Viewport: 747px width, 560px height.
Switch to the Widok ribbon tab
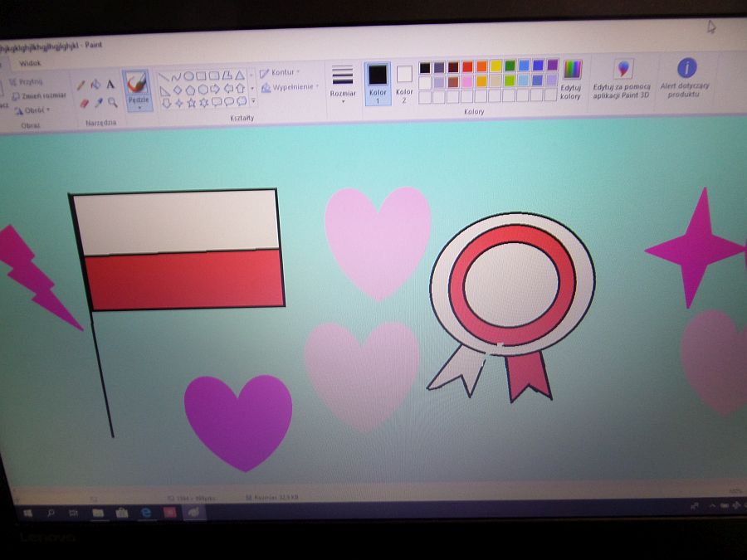[x=30, y=63]
